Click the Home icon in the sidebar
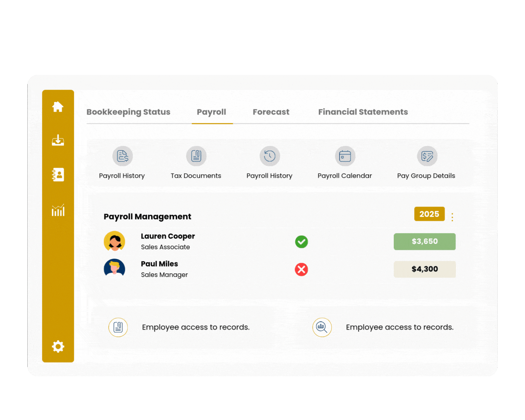The height and width of the screenshot is (420, 525). pos(58,107)
